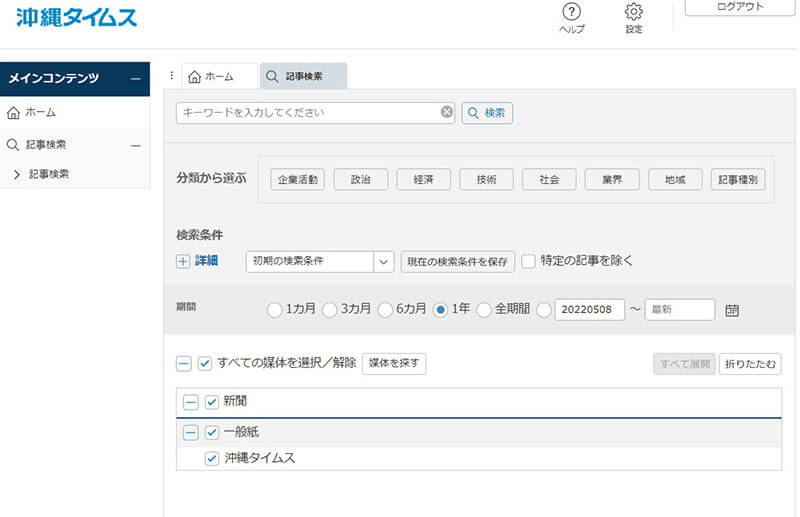Enable 特定の記事を除く checkbox

click(x=529, y=261)
